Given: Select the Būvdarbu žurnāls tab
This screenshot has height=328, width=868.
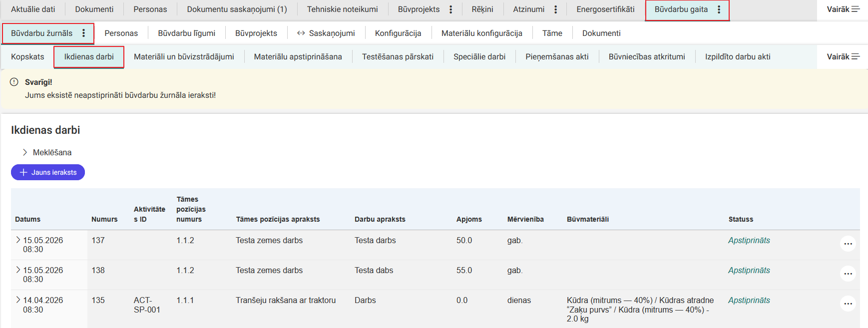Looking at the screenshot, I should pyautogui.click(x=42, y=33).
